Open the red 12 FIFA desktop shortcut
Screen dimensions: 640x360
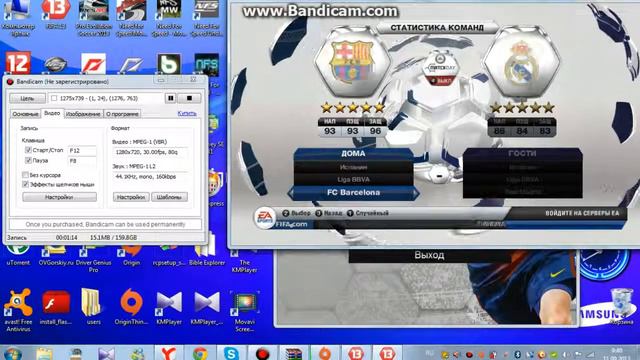click(18, 63)
